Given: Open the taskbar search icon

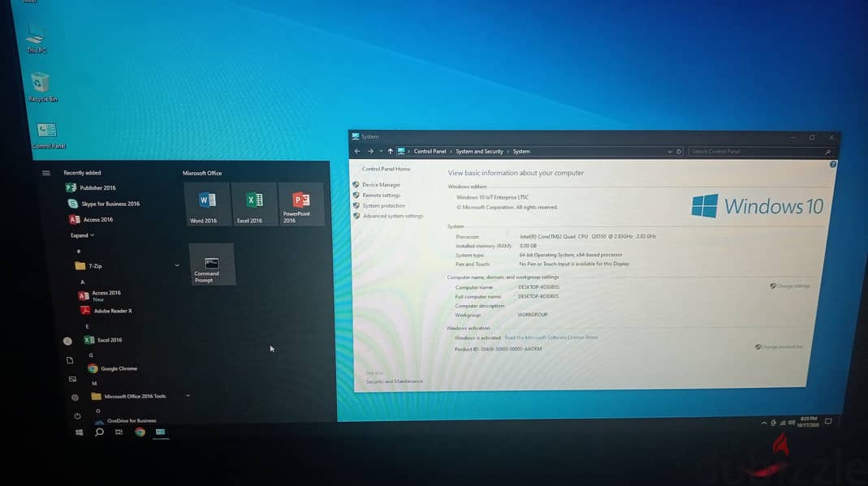Looking at the screenshot, I should [x=99, y=432].
